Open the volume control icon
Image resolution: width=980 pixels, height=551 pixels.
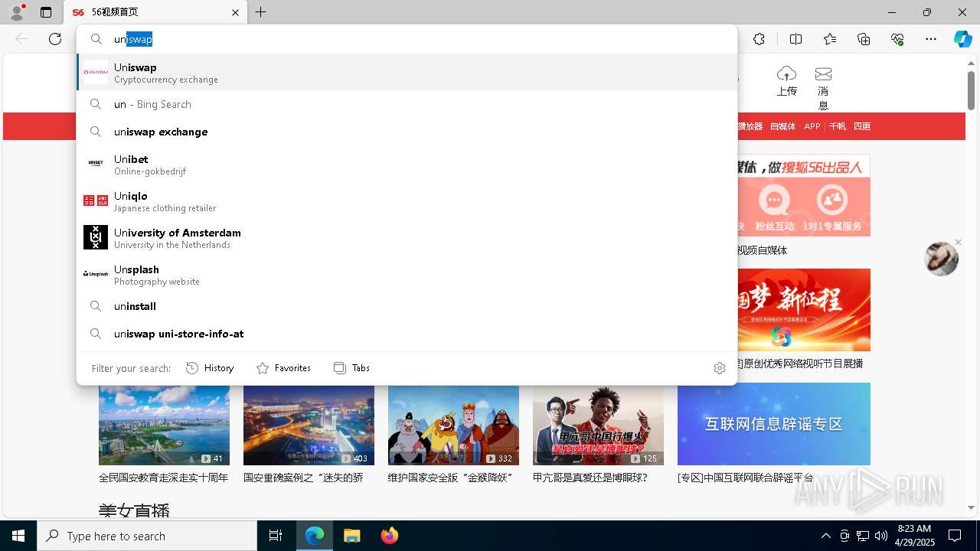tap(880, 536)
